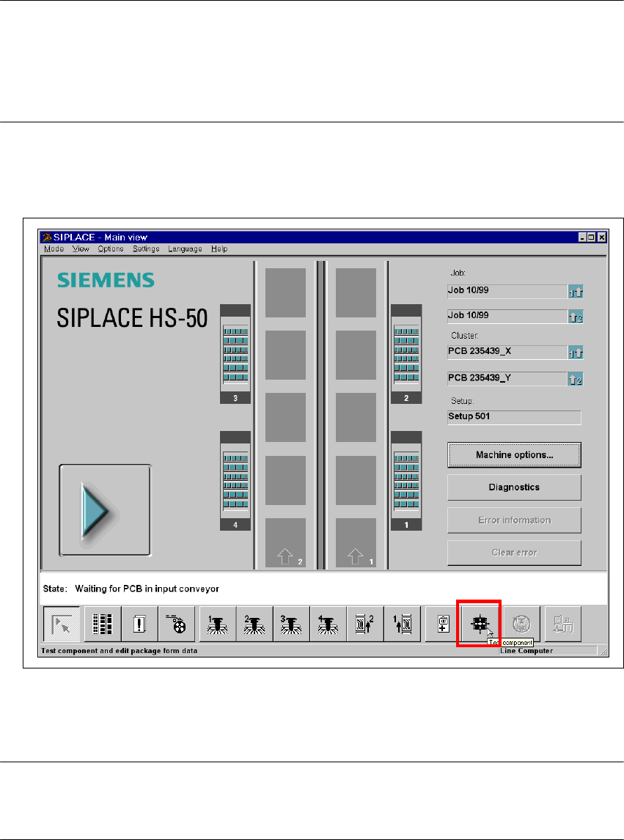The image size is (624, 840).
Task: Click the placement head 4 toolbar icon
Action: [328, 624]
